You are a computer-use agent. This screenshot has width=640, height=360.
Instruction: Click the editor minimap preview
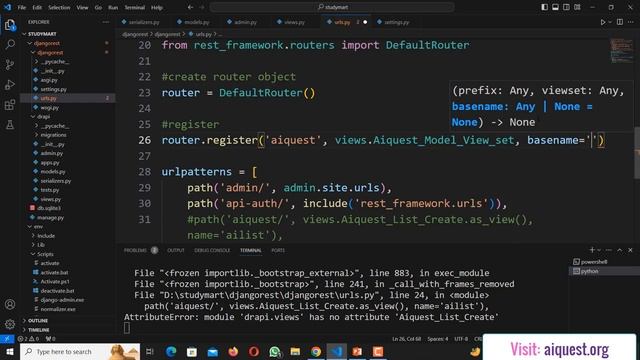point(622,51)
